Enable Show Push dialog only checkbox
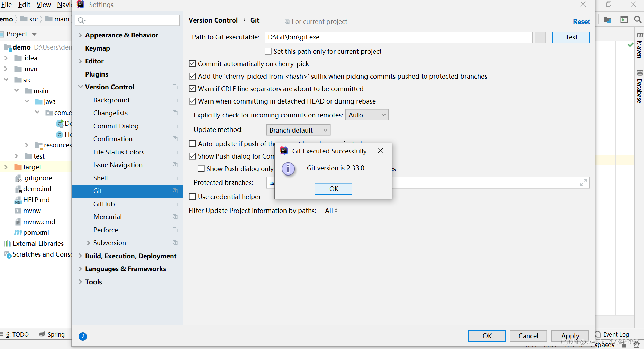644x349 pixels. [x=201, y=169]
